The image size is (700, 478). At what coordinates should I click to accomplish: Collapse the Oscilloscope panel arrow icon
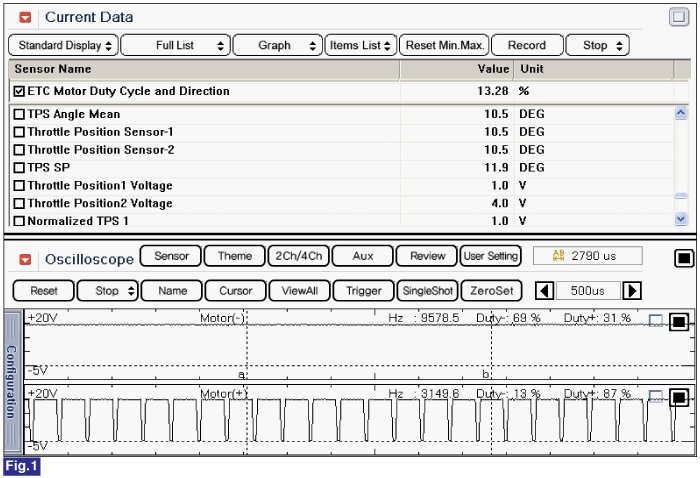(x=25, y=259)
